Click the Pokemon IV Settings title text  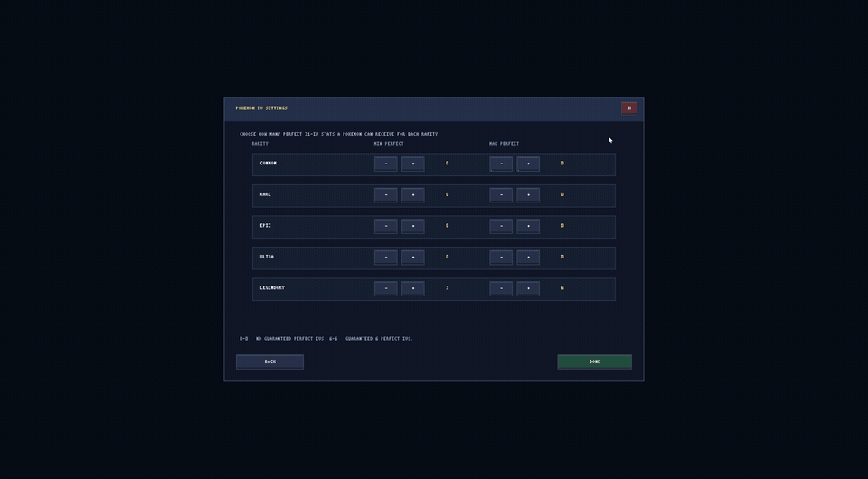261,108
